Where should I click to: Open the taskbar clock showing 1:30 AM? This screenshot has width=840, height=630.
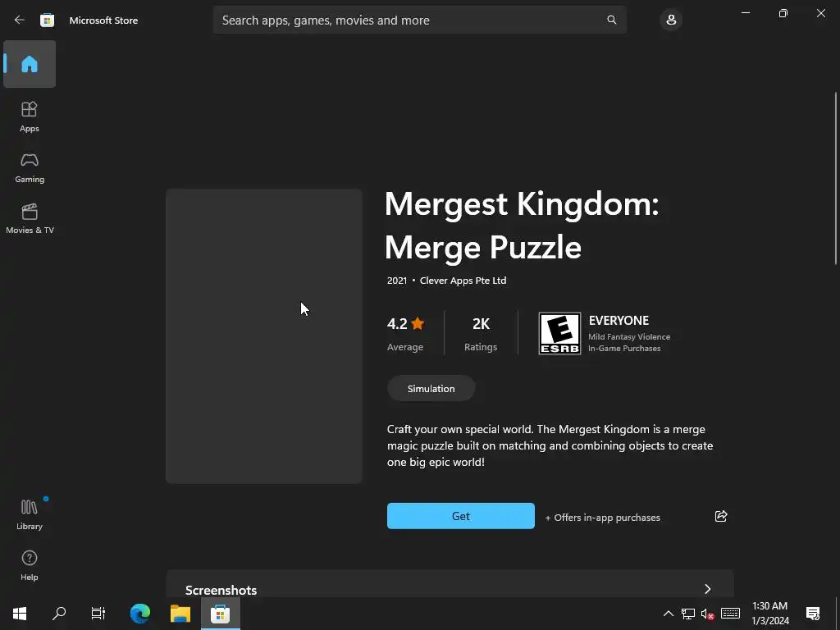(x=770, y=614)
